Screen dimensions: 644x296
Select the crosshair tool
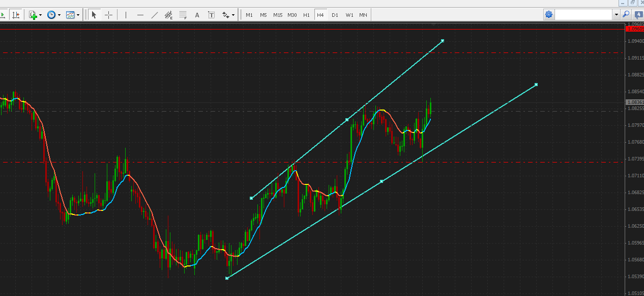108,15
